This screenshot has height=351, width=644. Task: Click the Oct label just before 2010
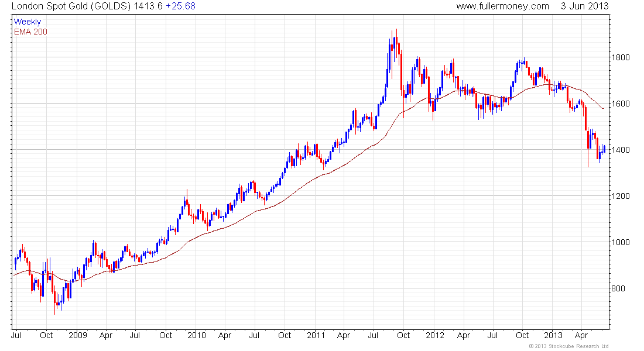tap(166, 335)
